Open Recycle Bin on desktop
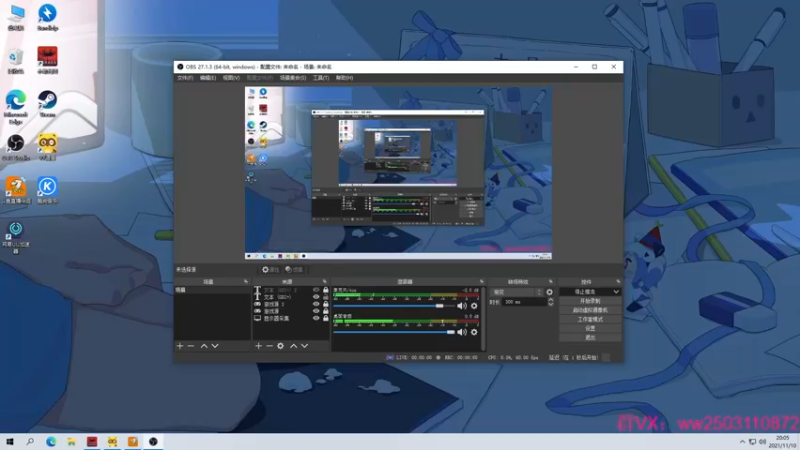Screen dimensions: 800x450 [16, 61]
